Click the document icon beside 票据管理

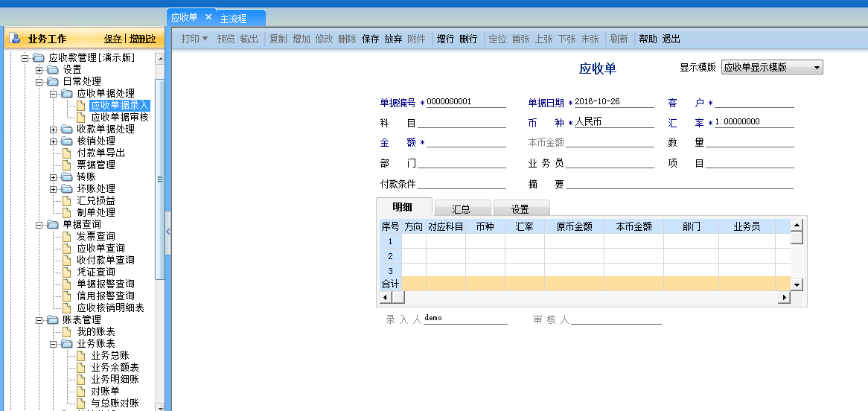click(x=67, y=165)
